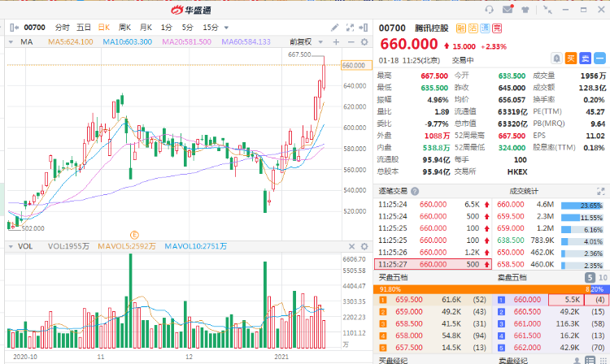This screenshot has width=610, height=364.
Task: Click the MAVOL5:2592万 label
Action: pos(126,246)
